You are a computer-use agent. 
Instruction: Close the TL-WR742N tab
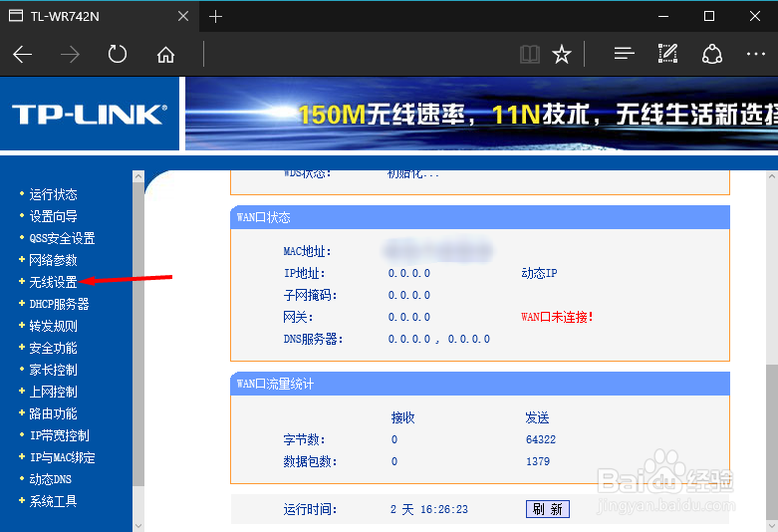click(183, 16)
